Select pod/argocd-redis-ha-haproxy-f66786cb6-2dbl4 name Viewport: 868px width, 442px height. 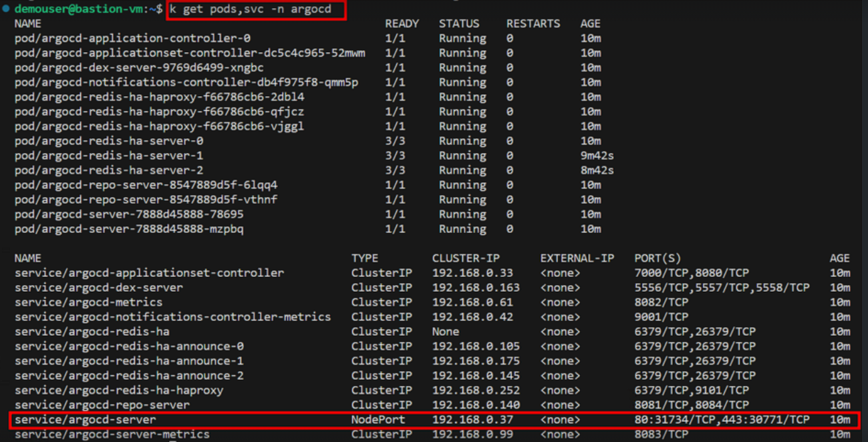(159, 97)
